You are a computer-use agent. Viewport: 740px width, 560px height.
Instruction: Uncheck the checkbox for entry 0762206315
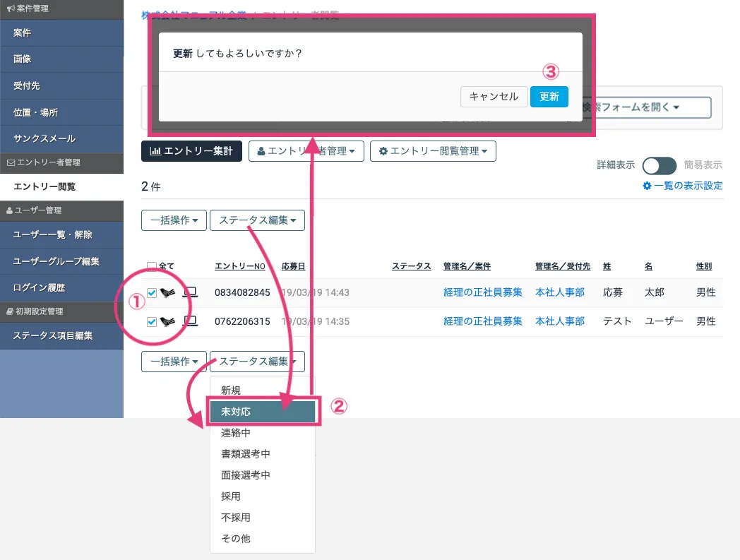coord(152,322)
